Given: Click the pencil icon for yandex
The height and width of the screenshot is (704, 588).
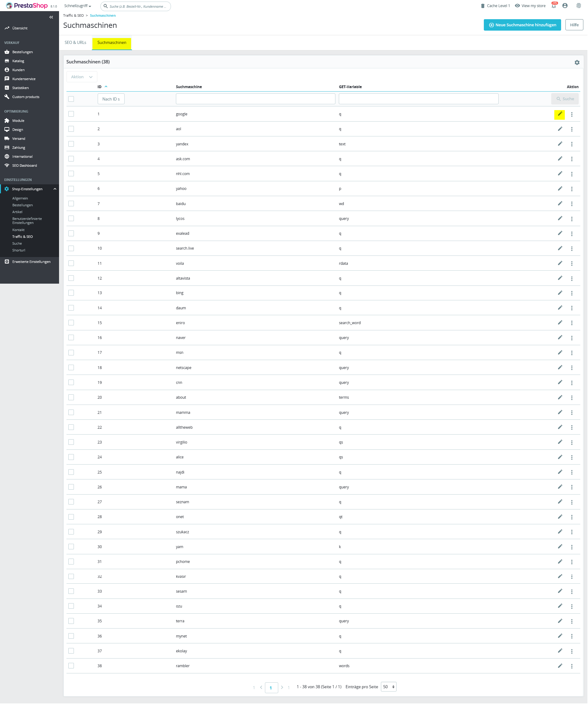Looking at the screenshot, I should coord(560,144).
